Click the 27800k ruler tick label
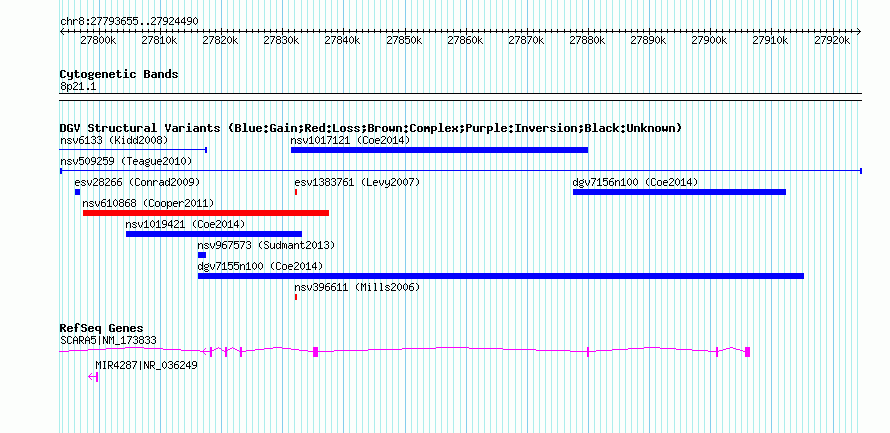Screen dimensions: 890x433 point(99,41)
